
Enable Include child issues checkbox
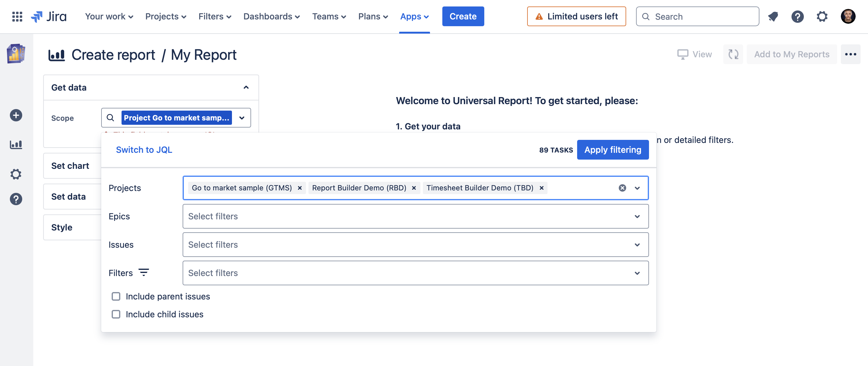click(116, 314)
